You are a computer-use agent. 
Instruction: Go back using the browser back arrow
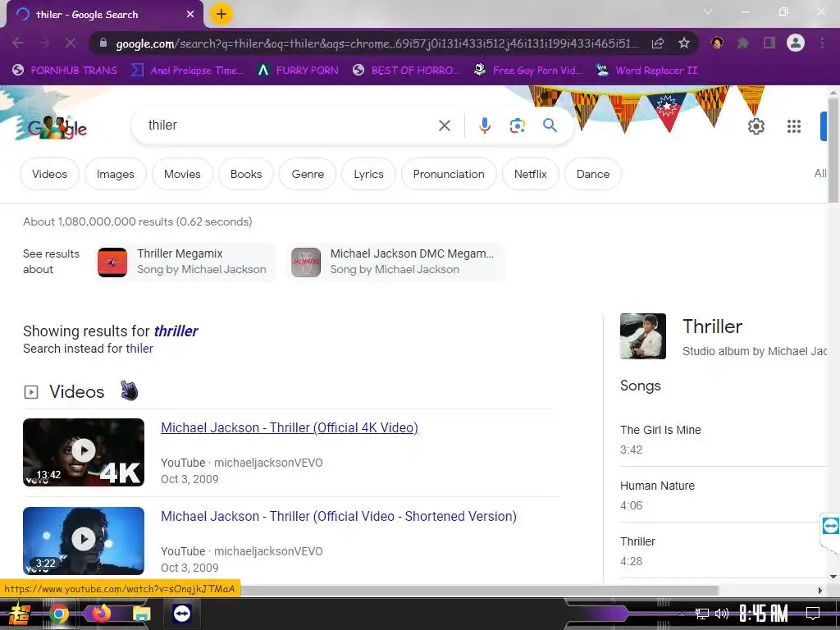[x=18, y=43]
